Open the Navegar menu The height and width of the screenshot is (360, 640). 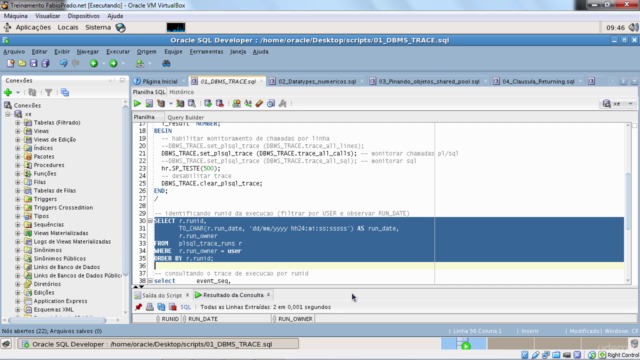(88, 51)
